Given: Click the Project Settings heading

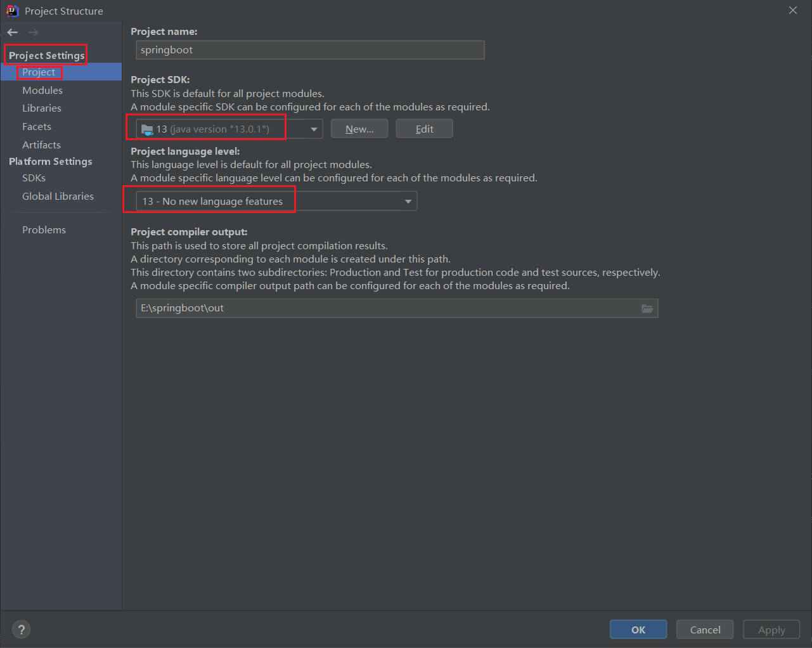Looking at the screenshot, I should (47, 56).
